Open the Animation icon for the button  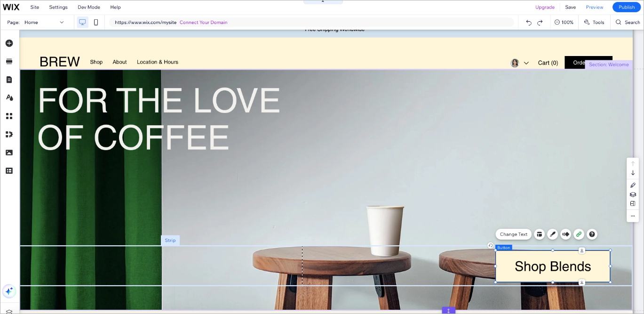565,234
